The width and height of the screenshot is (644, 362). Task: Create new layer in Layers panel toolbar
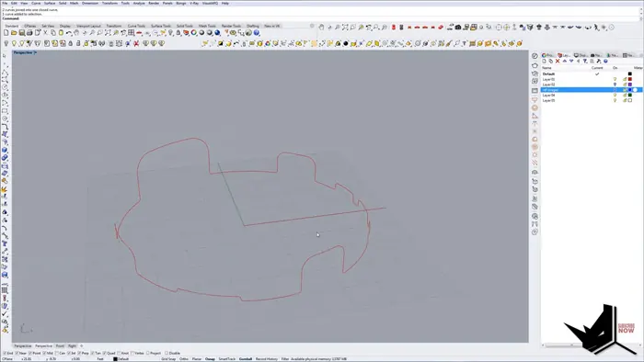click(545, 61)
